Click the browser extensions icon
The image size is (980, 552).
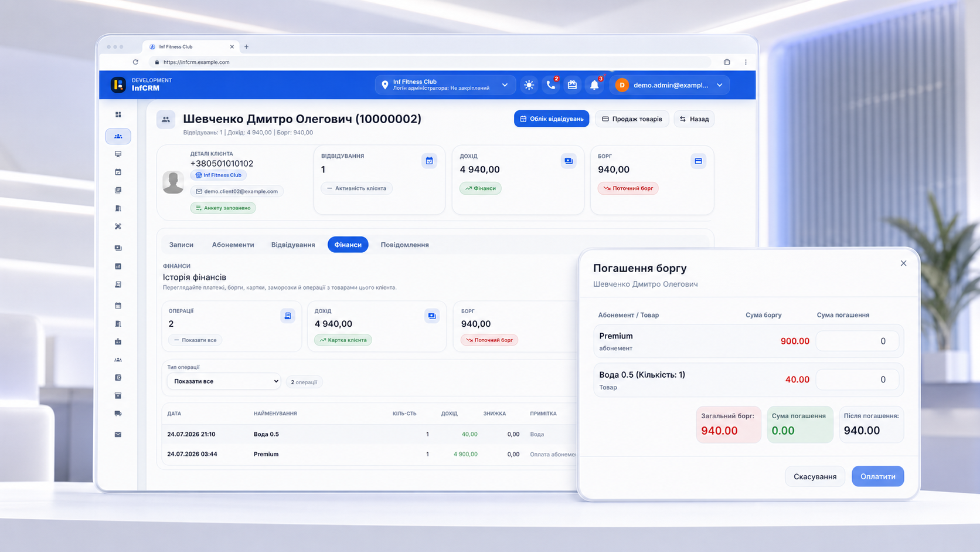click(x=727, y=62)
